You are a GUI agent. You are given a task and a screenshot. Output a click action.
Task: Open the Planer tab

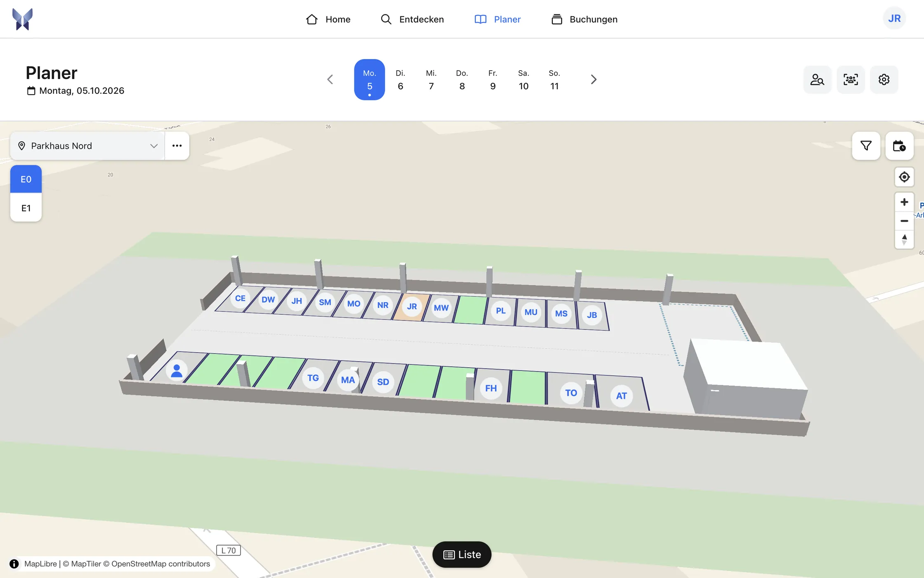point(497,19)
